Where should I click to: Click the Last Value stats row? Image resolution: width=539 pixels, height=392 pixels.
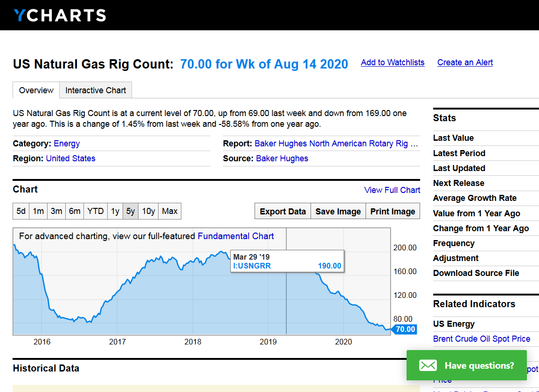click(x=486, y=138)
